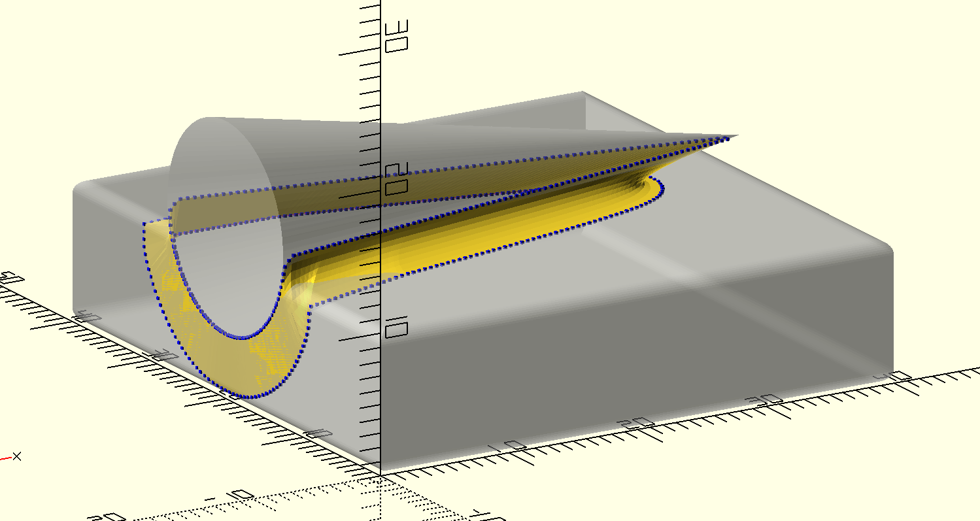Click the 10 label on the right axis
This screenshot has height=521, width=980.
point(514,446)
